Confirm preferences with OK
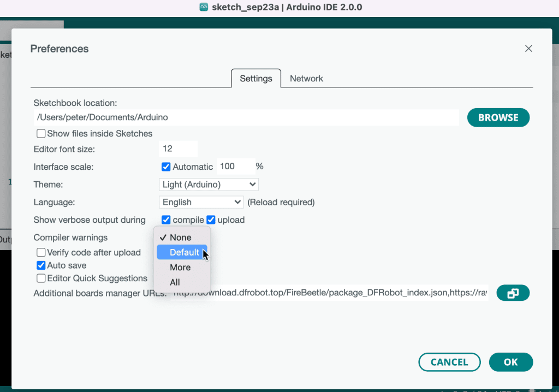 511,362
